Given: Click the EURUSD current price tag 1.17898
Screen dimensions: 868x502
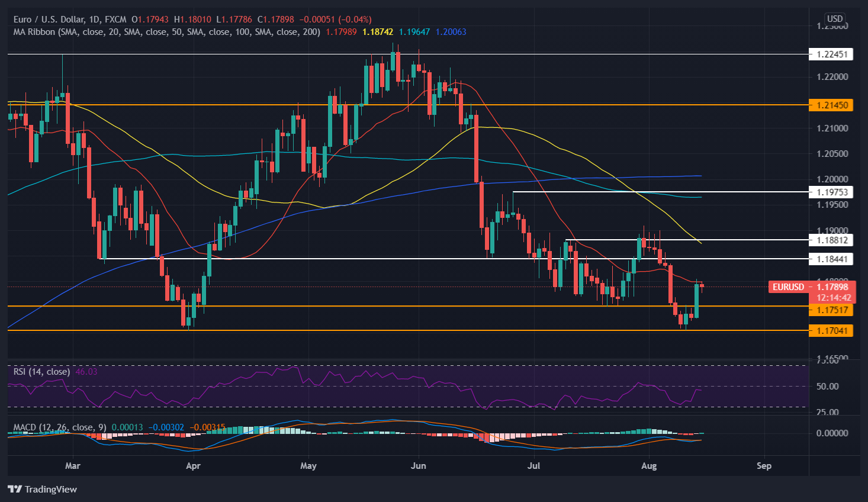Looking at the screenshot, I should click(811, 287).
